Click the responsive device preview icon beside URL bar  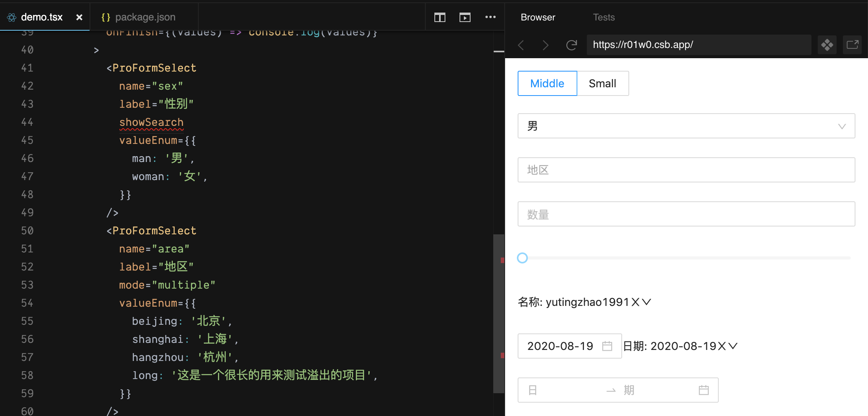coord(827,45)
